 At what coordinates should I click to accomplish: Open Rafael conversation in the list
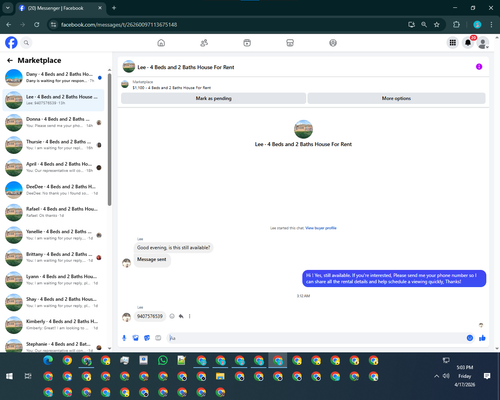click(x=53, y=212)
